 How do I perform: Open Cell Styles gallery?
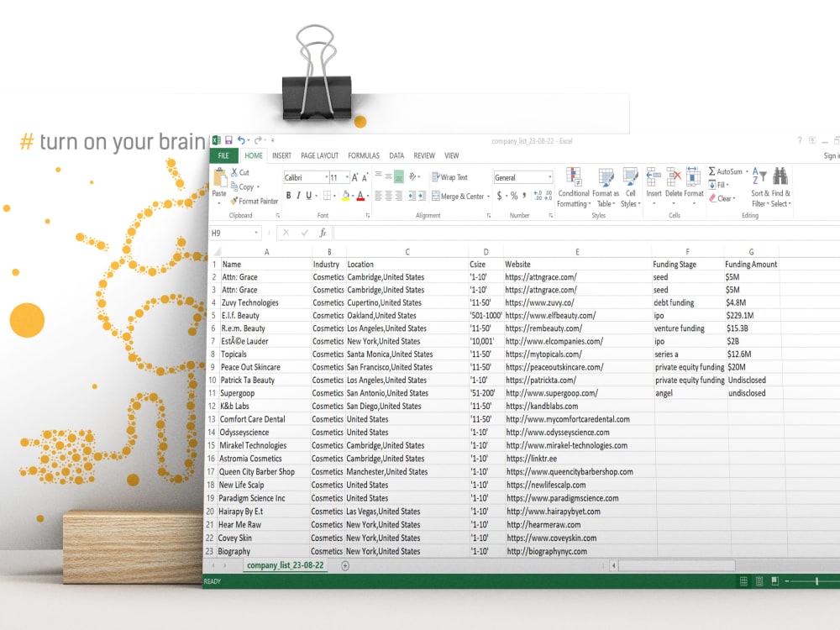(631, 187)
